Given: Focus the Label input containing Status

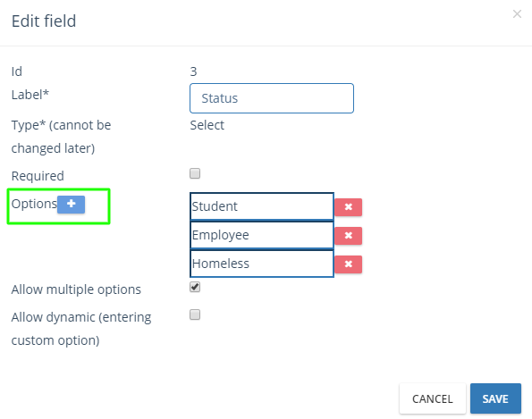Looking at the screenshot, I should (272, 98).
